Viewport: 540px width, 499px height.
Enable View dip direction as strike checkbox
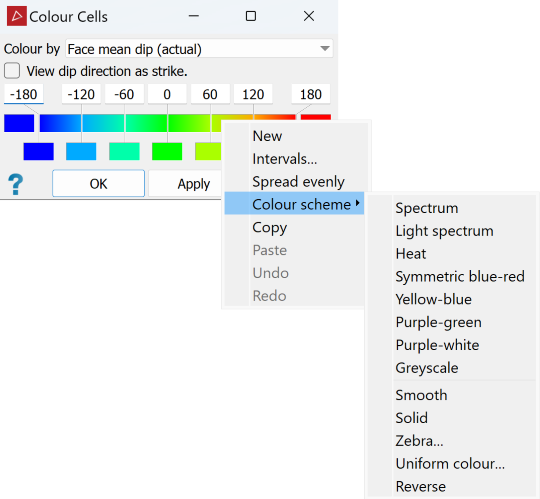click(x=12, y=71)
